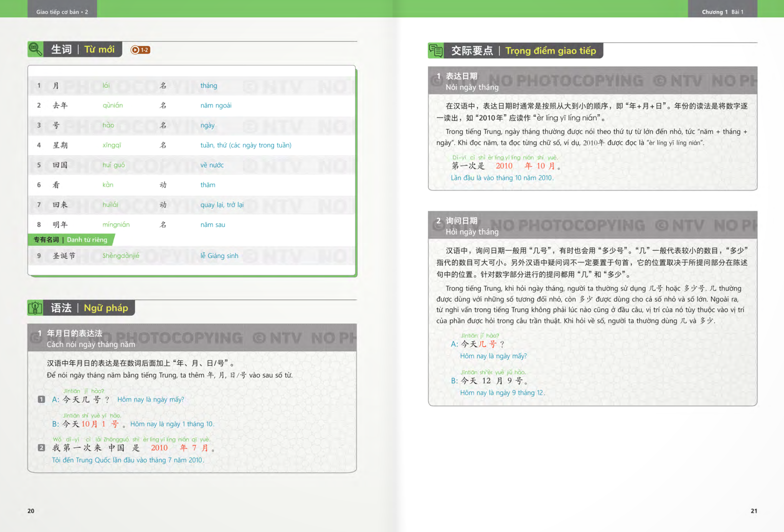Click the speech bubble icon beside 交际要点
The width and height of the screenshot is (784, 532).
click(436, 51)
